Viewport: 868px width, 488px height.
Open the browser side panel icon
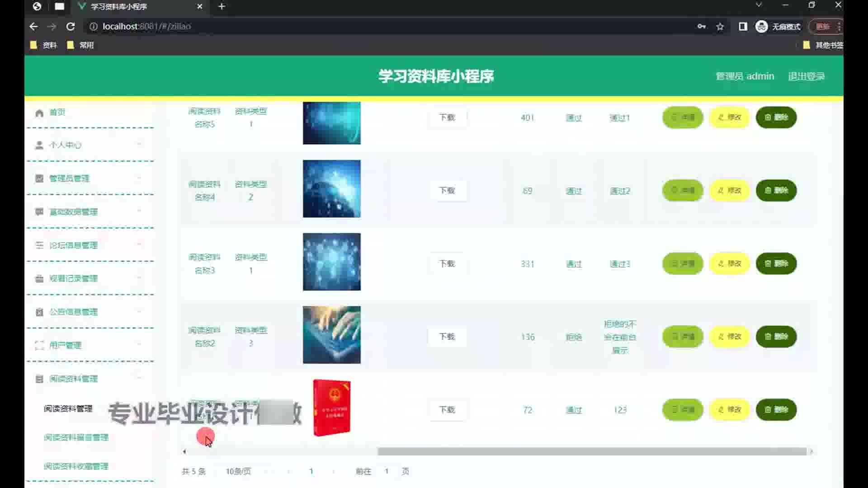(x=743, y=27)
